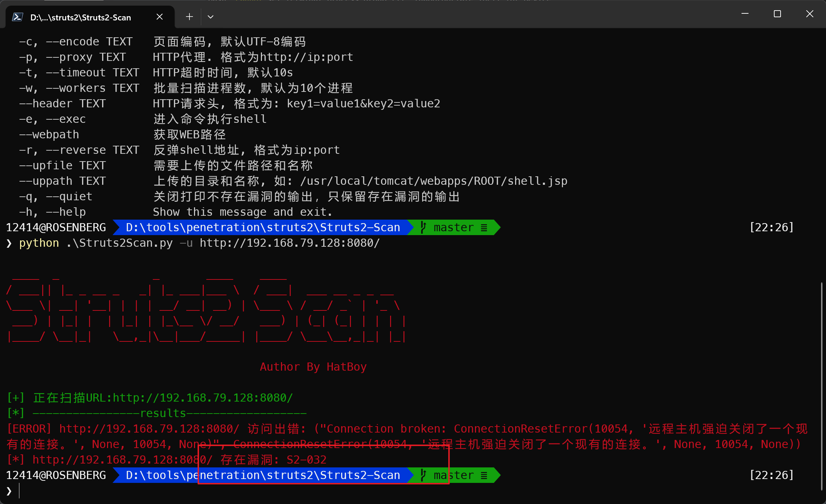Click the bottom [22:26] timestamp

point(771,475)
